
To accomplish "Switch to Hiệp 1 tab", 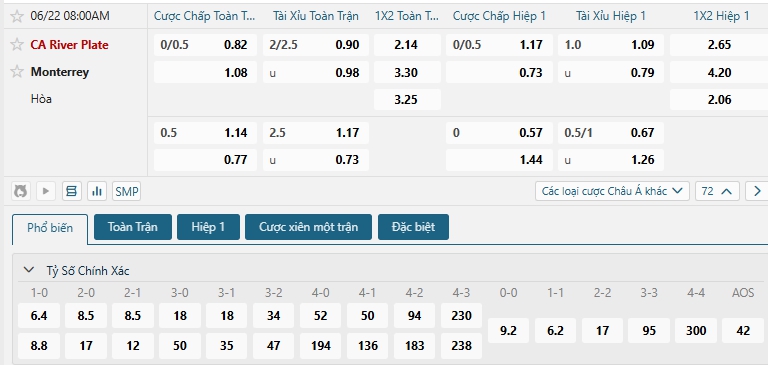I will [208, 227].
